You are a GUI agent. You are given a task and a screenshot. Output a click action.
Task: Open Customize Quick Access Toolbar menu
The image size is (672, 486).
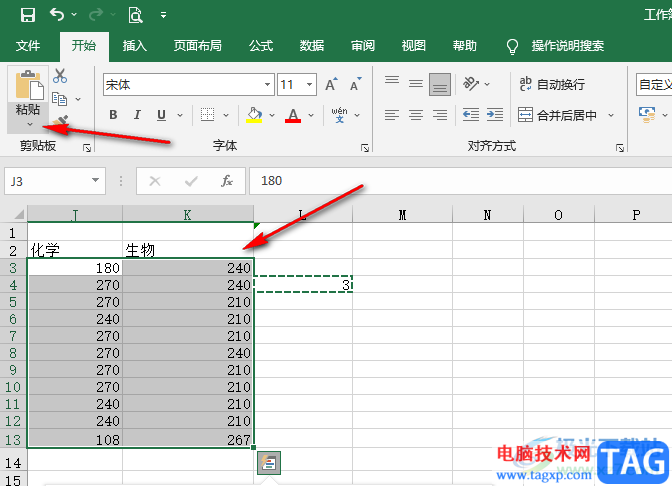(x=163, y=15)
